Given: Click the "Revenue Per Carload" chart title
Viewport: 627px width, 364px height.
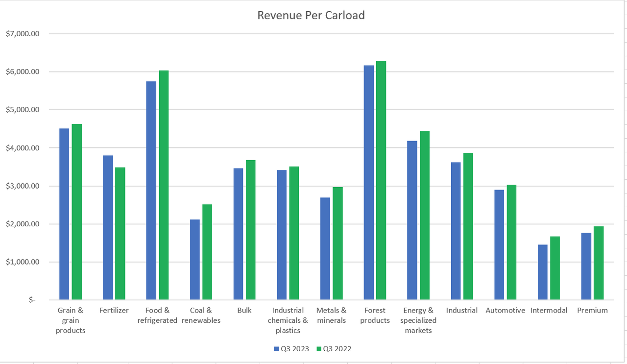Looking at the screenshot, I should (x=311, y=15).
